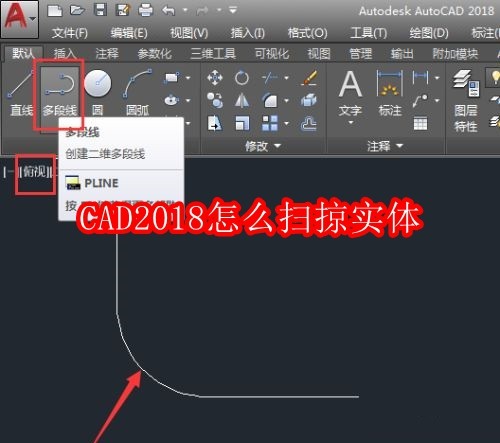Screen dimensions: 500x443
Task: Select the Copy tool icon
Action: (x=215, y=100)
